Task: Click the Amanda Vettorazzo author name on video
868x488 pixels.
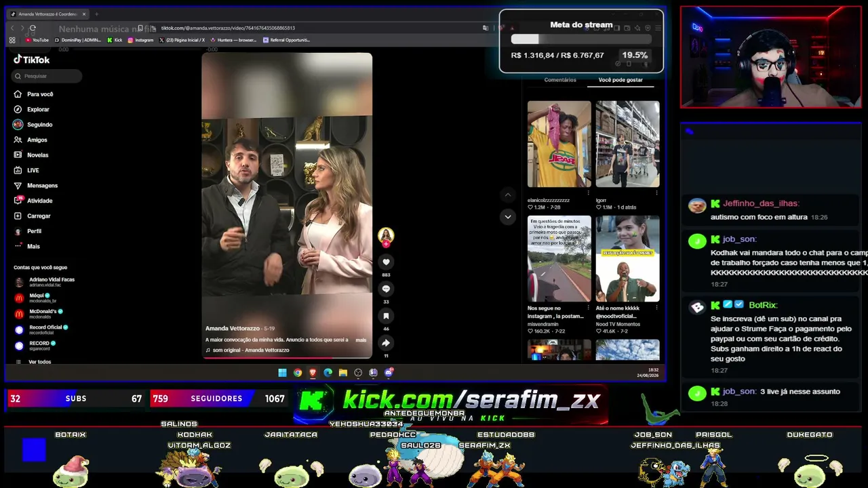Action: (233, 329)
